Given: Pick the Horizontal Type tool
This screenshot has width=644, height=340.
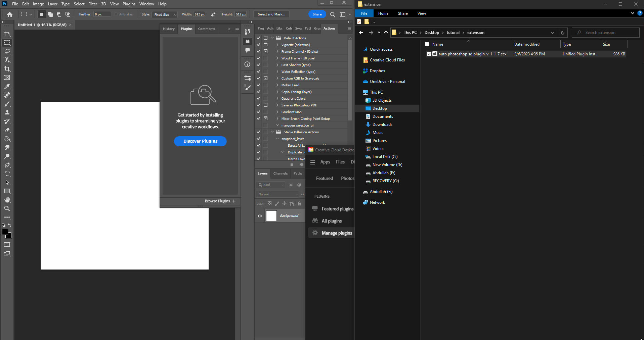Looking at the screenshot, I should 7,174.
